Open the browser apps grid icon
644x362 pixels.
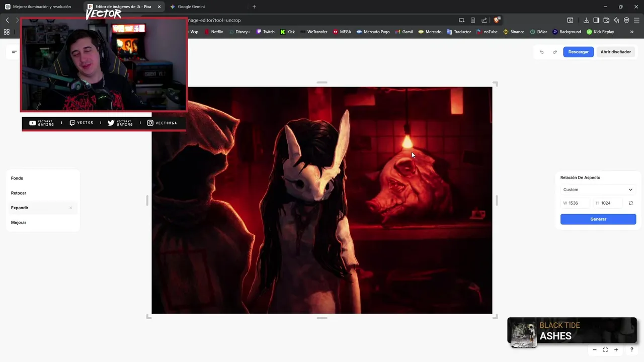pos(7,32)
